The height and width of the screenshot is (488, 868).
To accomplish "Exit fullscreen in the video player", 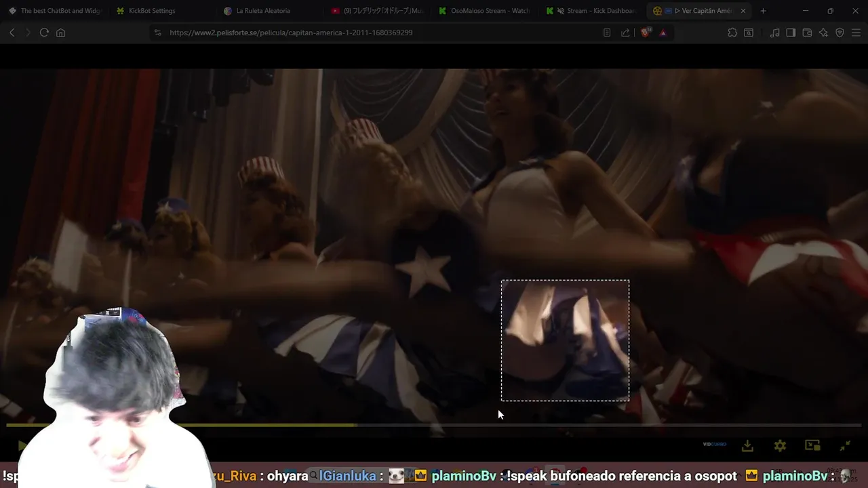I will pyautogui.click(x=845, y=445).
